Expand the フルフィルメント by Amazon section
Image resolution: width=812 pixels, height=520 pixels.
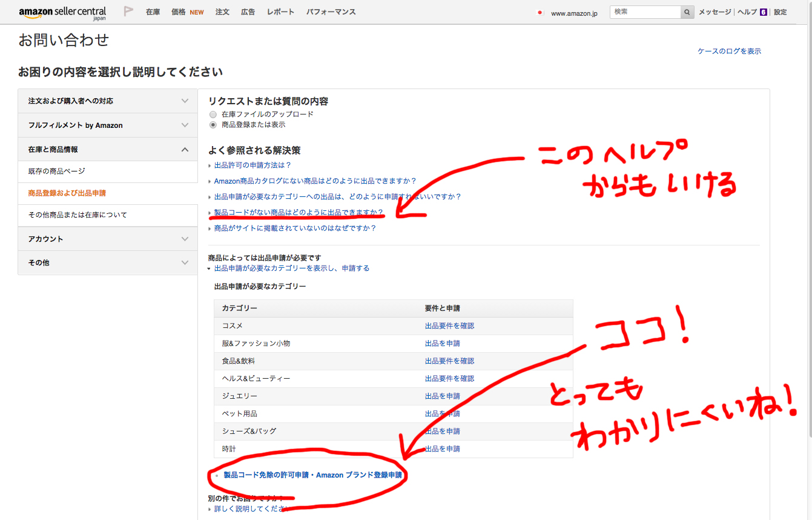pos(108,125)
